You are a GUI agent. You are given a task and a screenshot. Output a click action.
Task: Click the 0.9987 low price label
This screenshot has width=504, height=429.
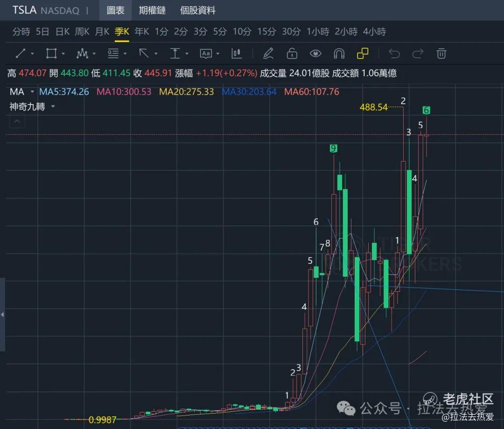click(x=102, y=420)
